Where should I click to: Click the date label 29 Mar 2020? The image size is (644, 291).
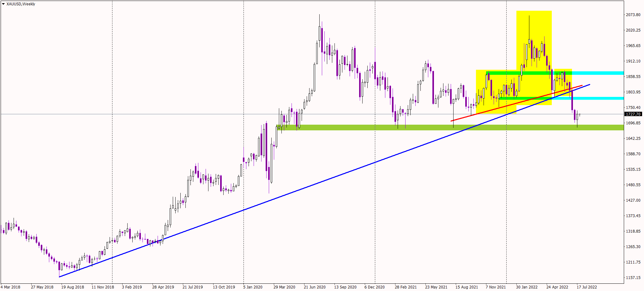[x=284, y=287]
